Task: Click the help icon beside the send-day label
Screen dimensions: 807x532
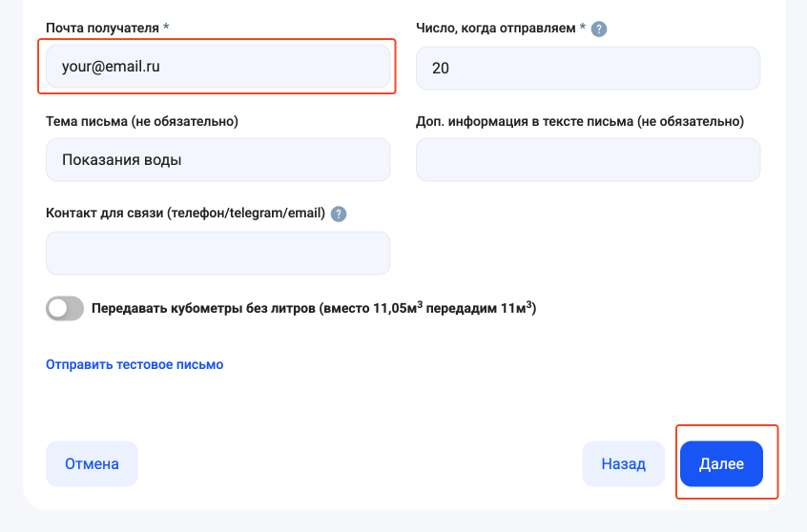Action: tap(599, 30)
